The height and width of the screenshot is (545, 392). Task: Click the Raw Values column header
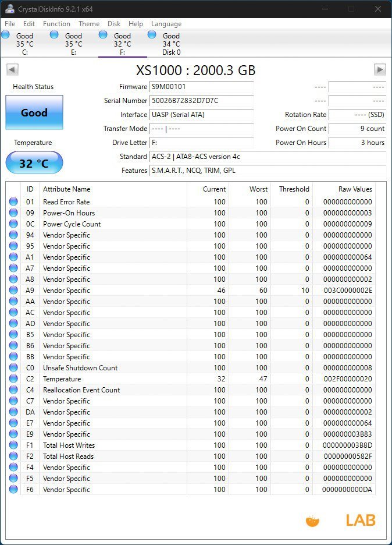point(344,189)
